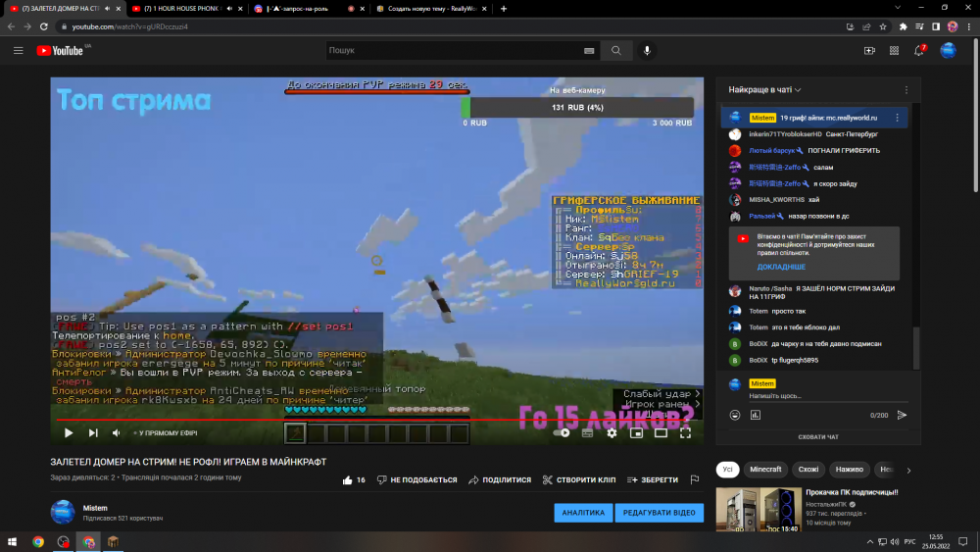Hide chat via 'СХОВАТИ ЧАТ'
The width and height of the screenshot is (980, 552).
(x=818, y=437)
